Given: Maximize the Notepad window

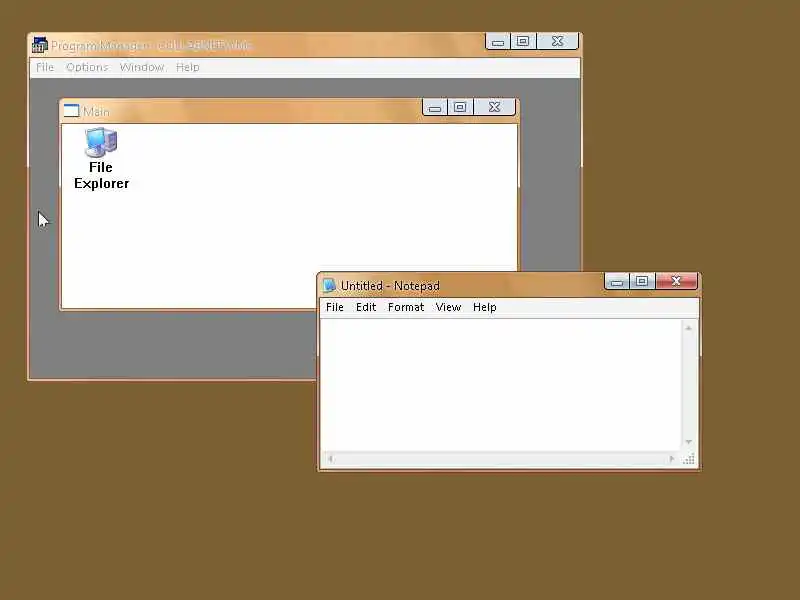Looking at the screenshot, I should click(x=642, y=281).
